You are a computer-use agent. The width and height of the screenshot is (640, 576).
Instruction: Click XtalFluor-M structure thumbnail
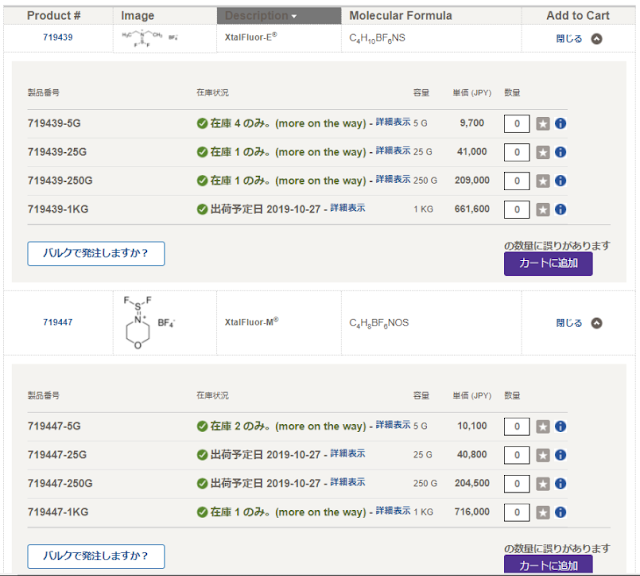click(149, 322)
